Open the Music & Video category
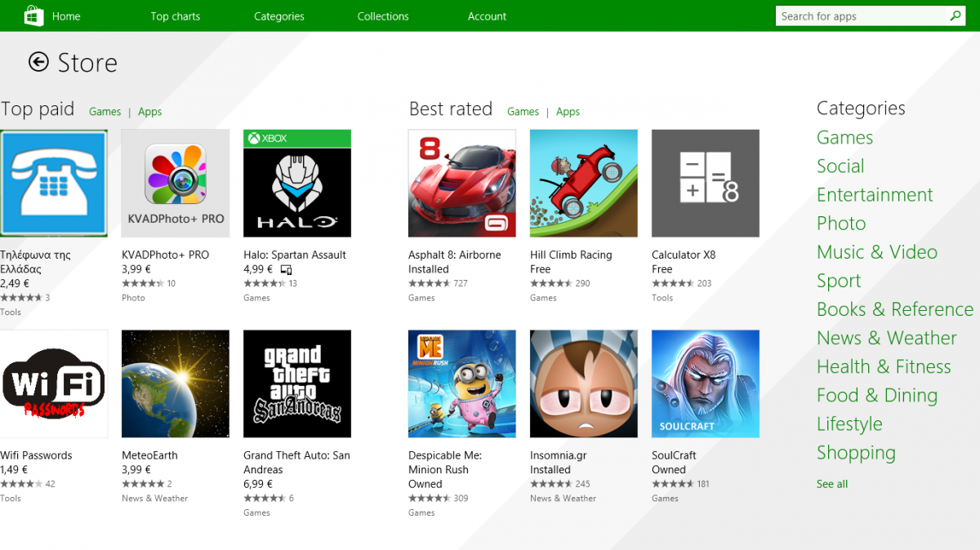The height and width of the screenshot is (550, 980). tap(877, 251)
